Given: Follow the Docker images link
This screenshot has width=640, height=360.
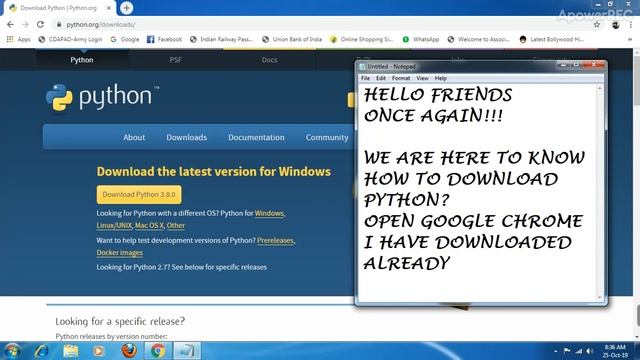Looking at the screenshot, I should pyautogui.click(x=120, y=253).
